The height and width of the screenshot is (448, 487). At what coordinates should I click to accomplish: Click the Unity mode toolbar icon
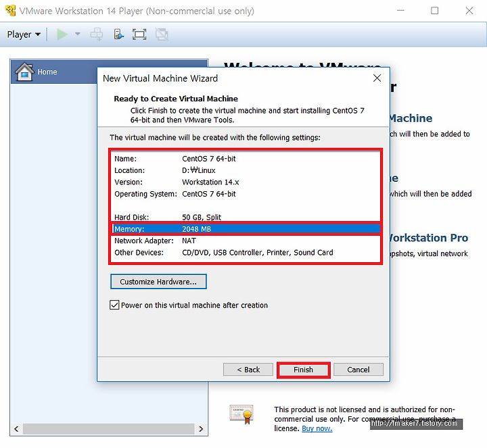point(162,34)
